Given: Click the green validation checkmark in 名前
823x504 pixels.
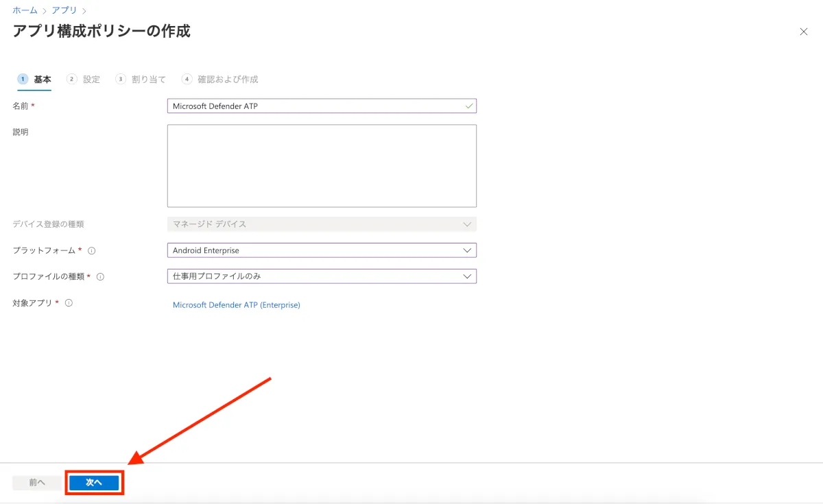Looking at the screenshot, I should click(x=469, y=106).
